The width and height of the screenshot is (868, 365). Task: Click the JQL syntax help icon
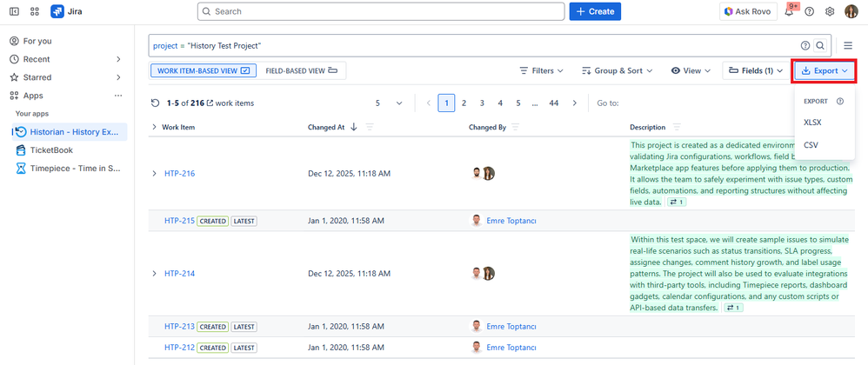point(805,45)
